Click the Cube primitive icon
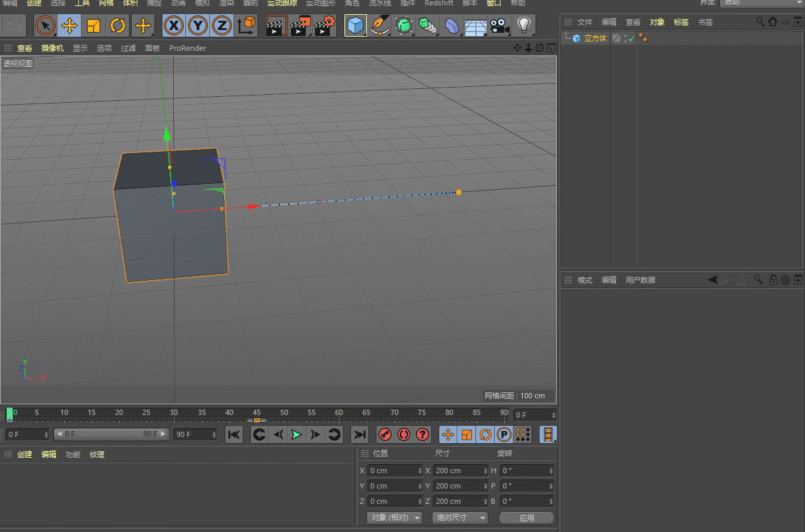The width and height of the screenshot is (805, 532). point(356,26)
